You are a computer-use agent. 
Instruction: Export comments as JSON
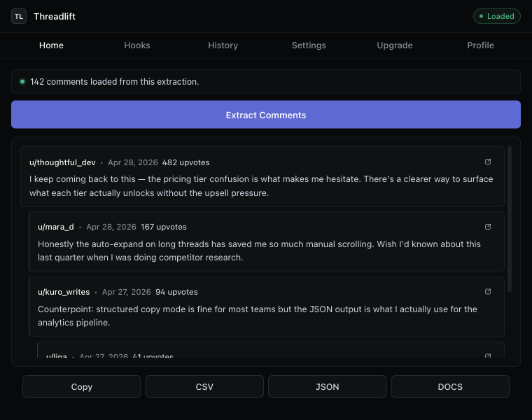[328, 386]
